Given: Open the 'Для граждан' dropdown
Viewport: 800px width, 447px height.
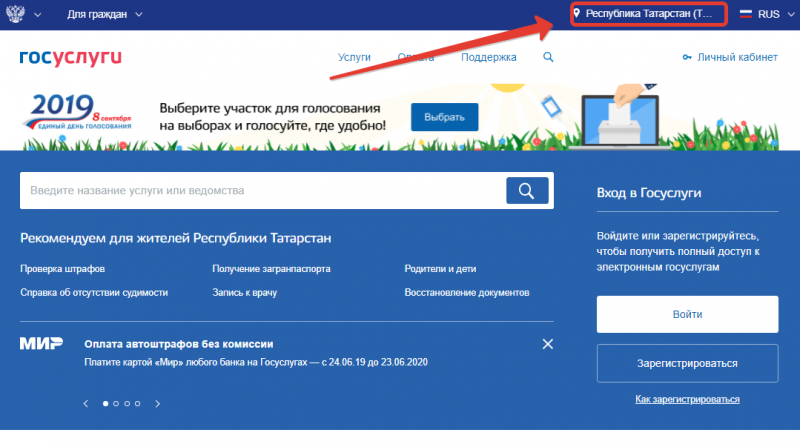Looking at the screenshot, I should [104, 14].
